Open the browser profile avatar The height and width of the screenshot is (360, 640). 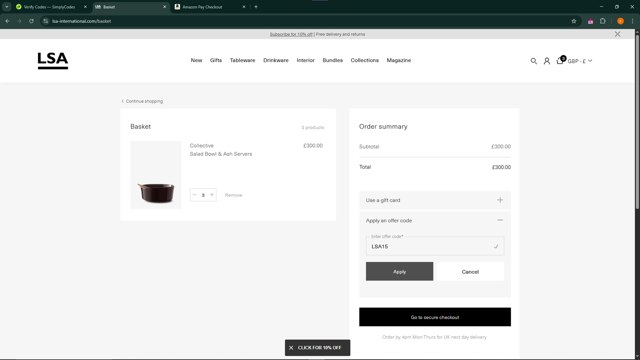620,21
